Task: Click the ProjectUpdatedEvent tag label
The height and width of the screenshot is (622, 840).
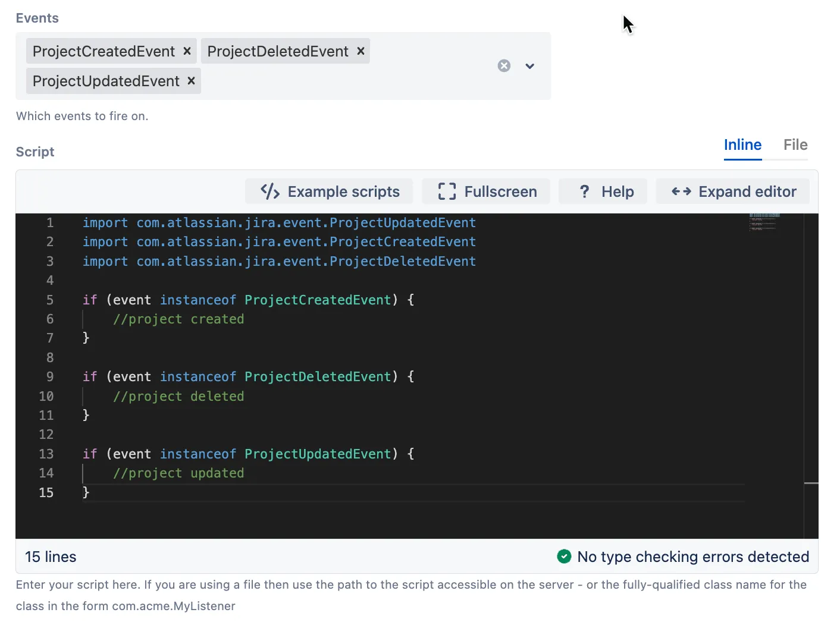Action: (106, 81)
